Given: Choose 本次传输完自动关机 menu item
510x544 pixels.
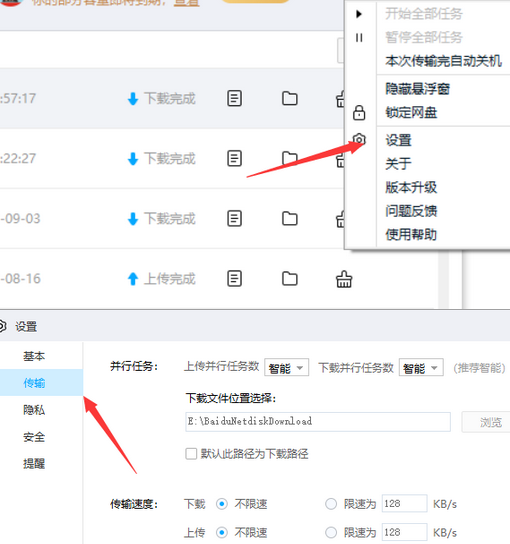Looking at the screenshot, I should [x=443, y=61].
